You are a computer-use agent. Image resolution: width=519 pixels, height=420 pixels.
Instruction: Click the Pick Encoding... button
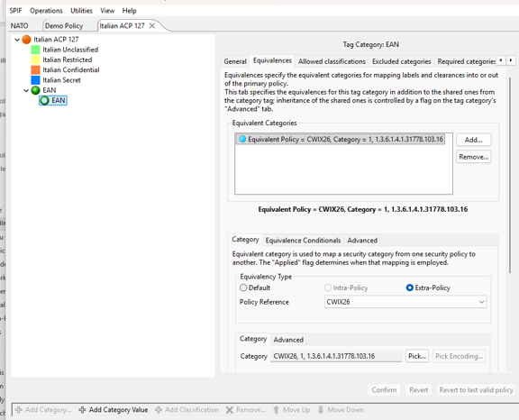point(459,356)
